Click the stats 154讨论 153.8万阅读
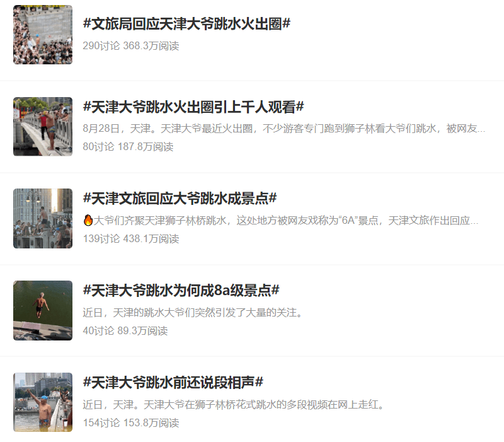The image size is (504, 442). tap(131, 422)
